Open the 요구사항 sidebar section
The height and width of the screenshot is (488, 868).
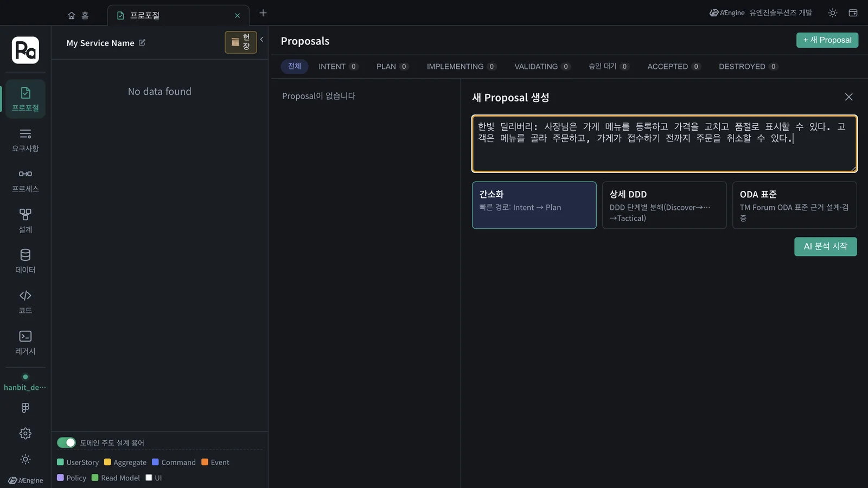point(25,140)
